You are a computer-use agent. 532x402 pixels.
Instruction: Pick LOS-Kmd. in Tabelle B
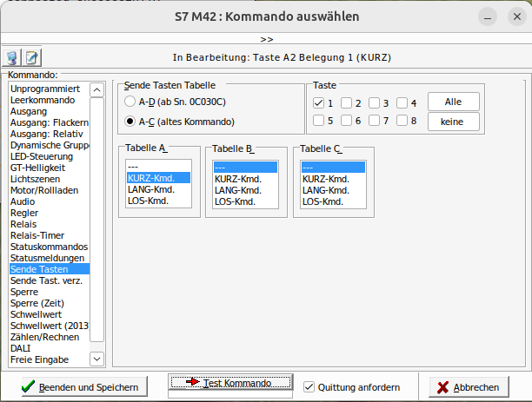click(235, 201)
